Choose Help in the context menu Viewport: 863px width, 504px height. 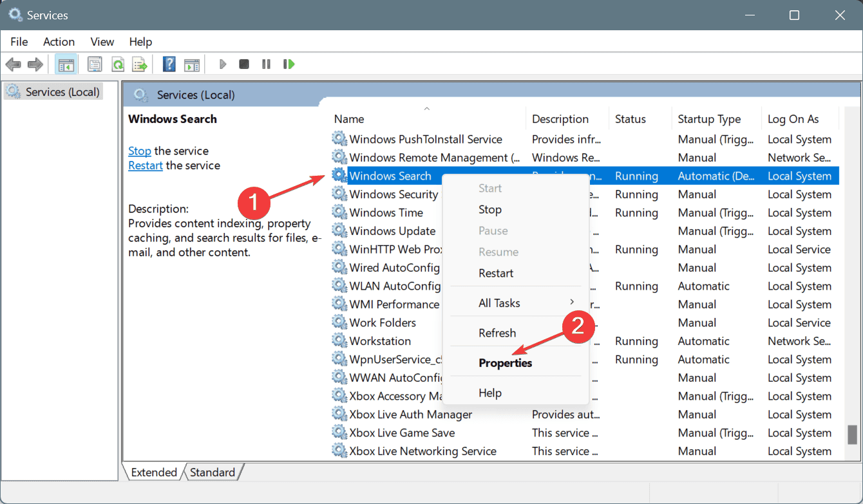point(515,393)
